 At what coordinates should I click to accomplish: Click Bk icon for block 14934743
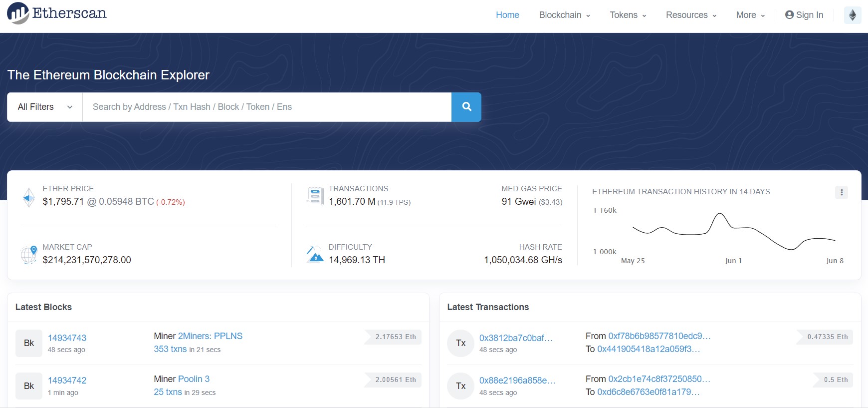click(x=29, y=343)
